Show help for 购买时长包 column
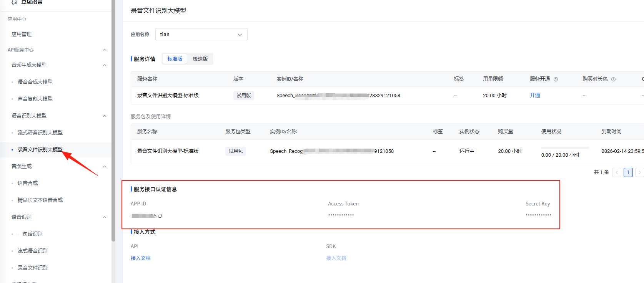The width and height of the screenshot is (644, 283). [613, 79]
